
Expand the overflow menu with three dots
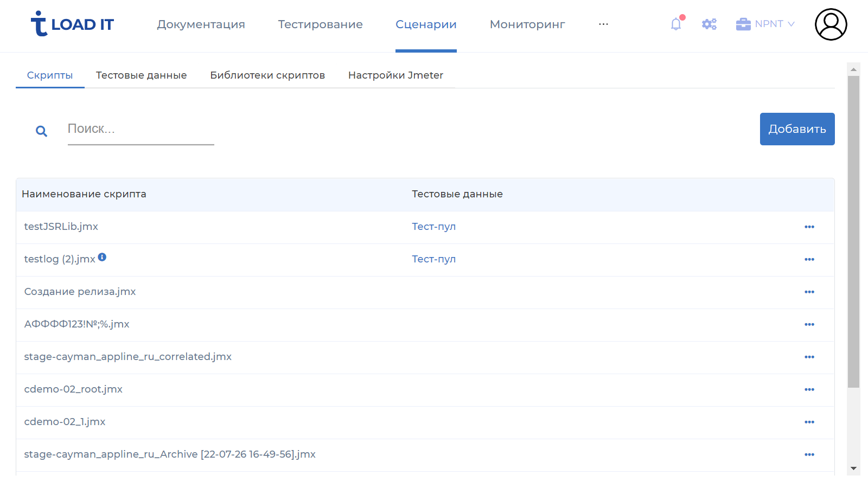[x=603, y=24]
